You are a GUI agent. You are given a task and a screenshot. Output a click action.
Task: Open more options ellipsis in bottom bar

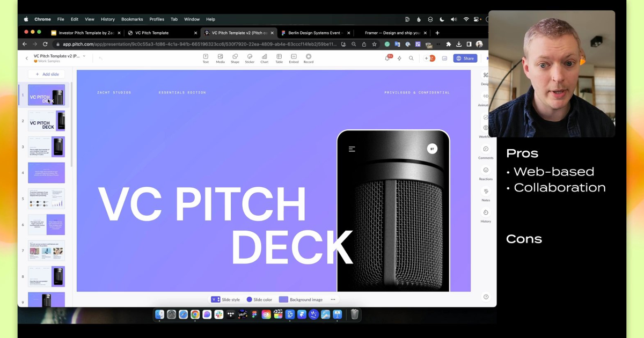[x=333, y=299]
